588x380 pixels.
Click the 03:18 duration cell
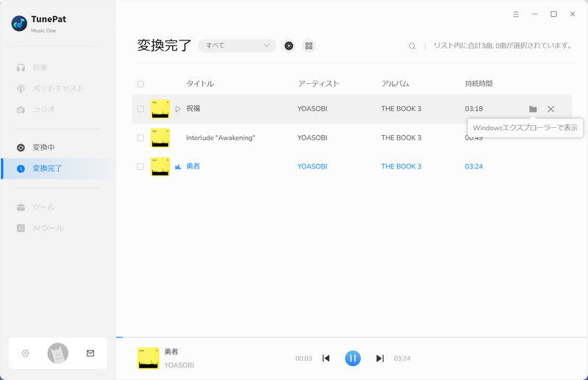[474, 109]
